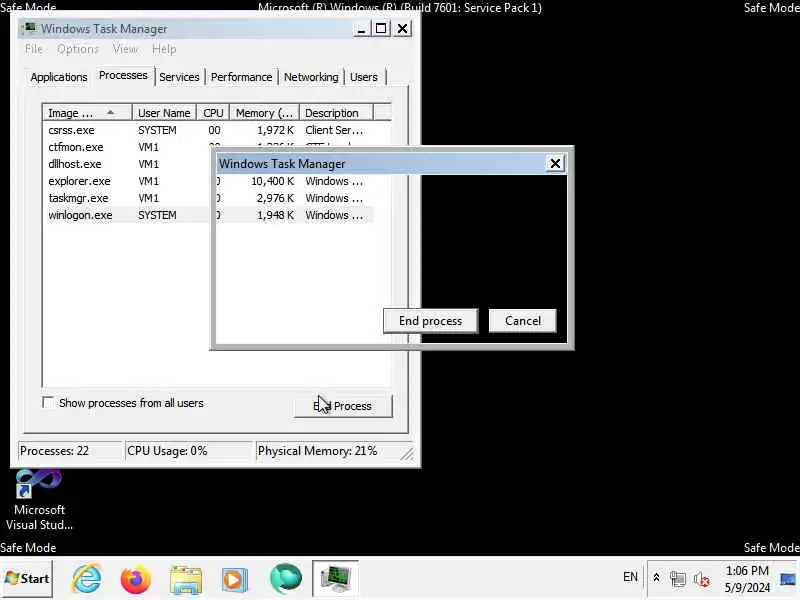Click the Client Ser... description cell

(334, 130)
